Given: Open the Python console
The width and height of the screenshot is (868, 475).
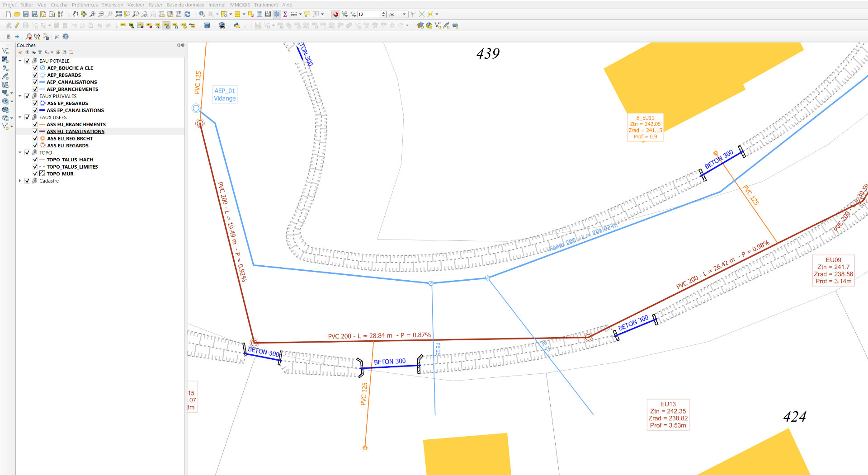Looking at the screenshot, I should 236,26.
